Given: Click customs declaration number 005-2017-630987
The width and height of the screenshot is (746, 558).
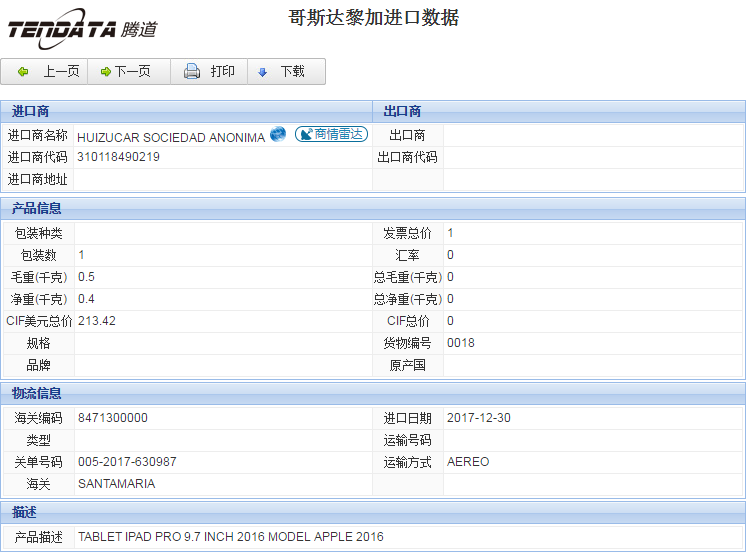Looking at the screenshot, I should [127, 462].
